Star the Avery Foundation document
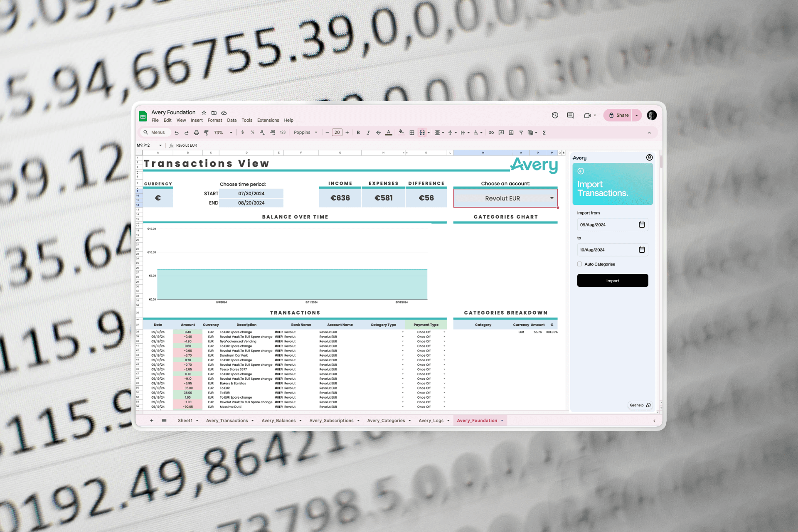 tap(204, 113)
